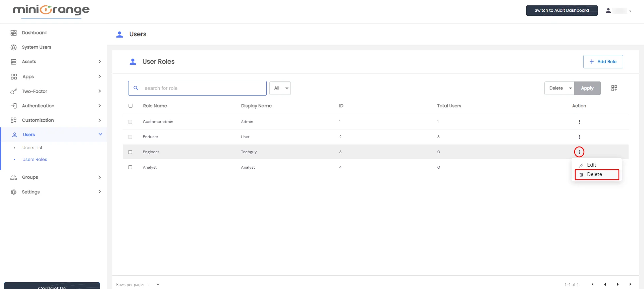This screenshot has height=289, width=644.
Task: Click the Add Role button
Action: (x=603, y=62)
